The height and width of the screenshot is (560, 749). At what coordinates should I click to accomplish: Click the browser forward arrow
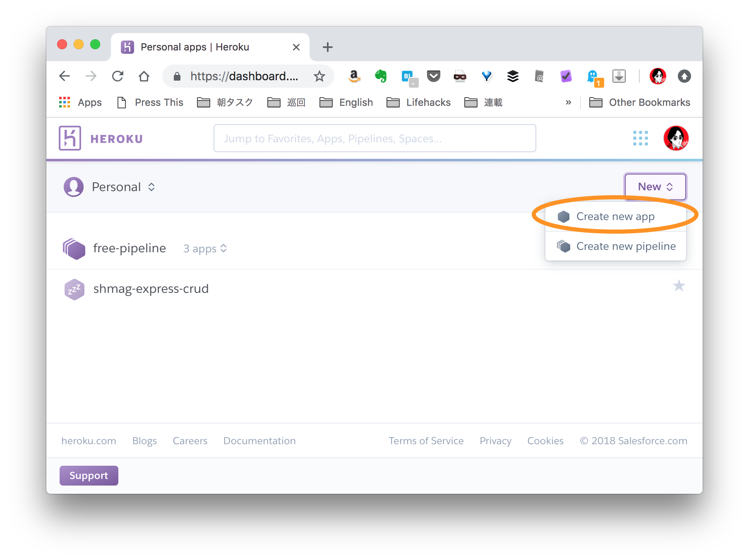[91, 76]
